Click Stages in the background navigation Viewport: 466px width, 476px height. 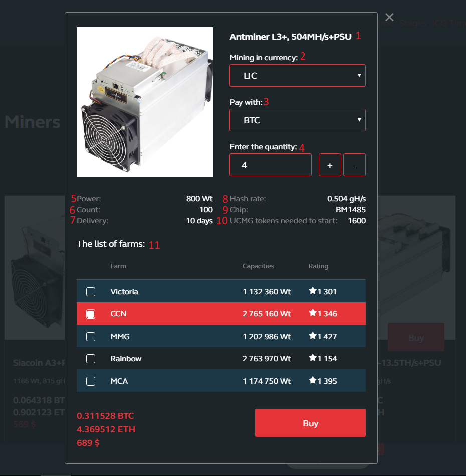point(413,24)
